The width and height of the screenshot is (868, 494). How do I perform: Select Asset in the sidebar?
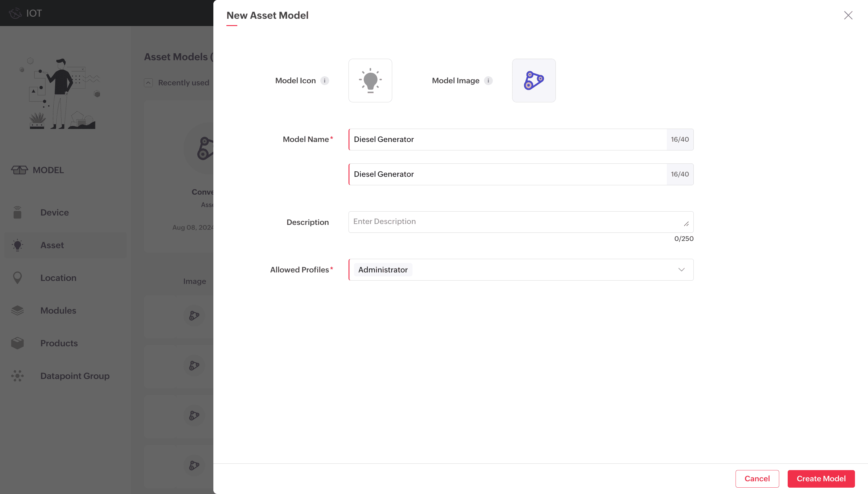[52, 245]
